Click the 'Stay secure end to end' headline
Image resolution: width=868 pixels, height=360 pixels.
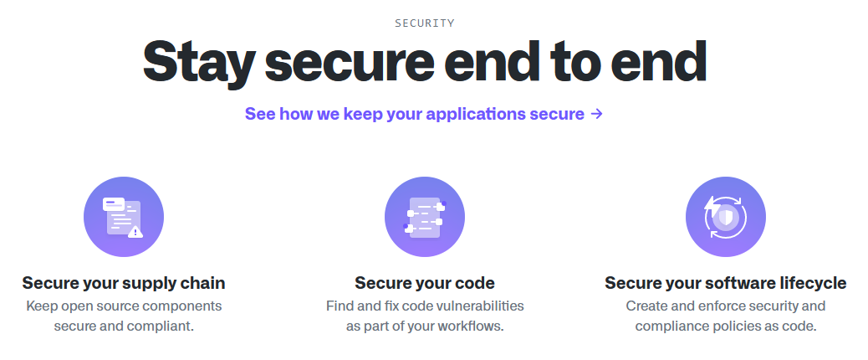click(425, 63)
